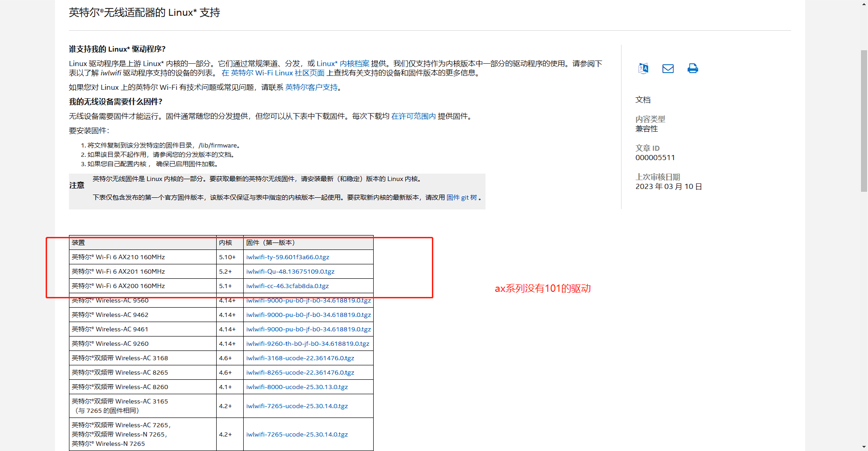This screenshot has width=868, height=451.
Task: Download iwlwifi-Qu-48.13675109.0.tgz firmware
Action: [x=290, y=271]
